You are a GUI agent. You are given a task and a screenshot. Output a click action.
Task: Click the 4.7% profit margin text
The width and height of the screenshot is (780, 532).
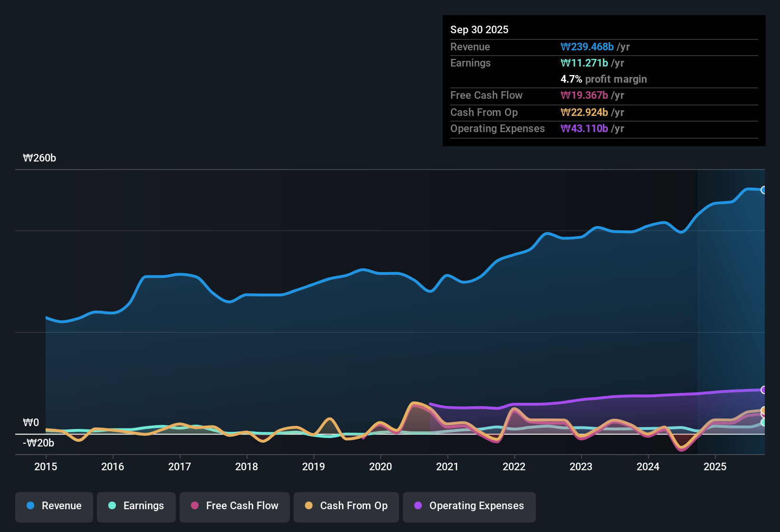coord(604,79)
